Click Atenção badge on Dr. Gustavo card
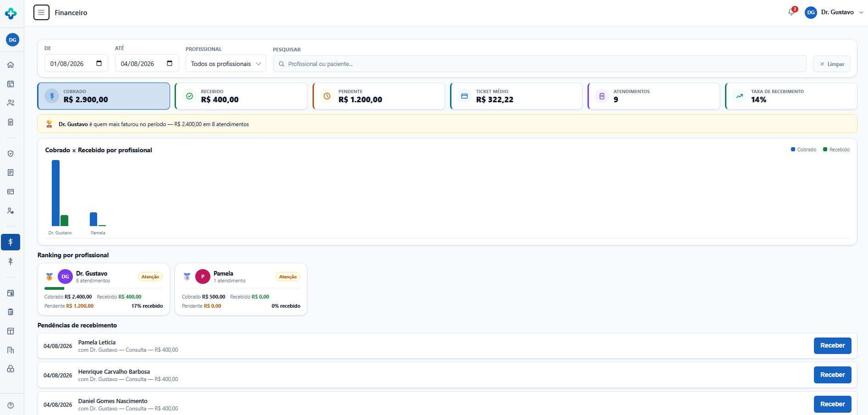868x415 pixels. 150,277
